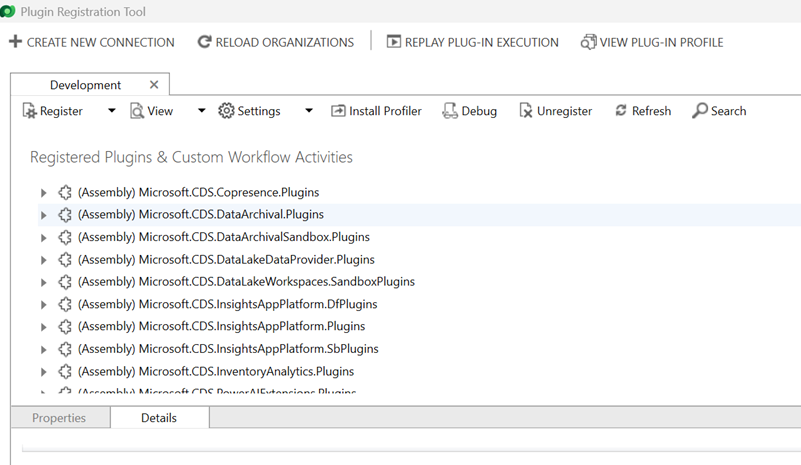The image size is (801, 465).
Task: Click the Register gear-document icon
Action: tap(30, 111)
